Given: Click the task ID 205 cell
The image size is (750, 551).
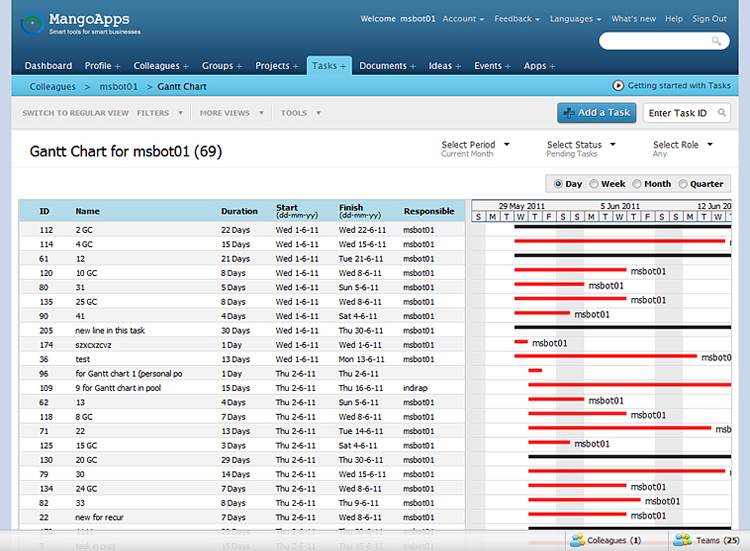Looking at the screenshot, I should (x=46, y=331).
